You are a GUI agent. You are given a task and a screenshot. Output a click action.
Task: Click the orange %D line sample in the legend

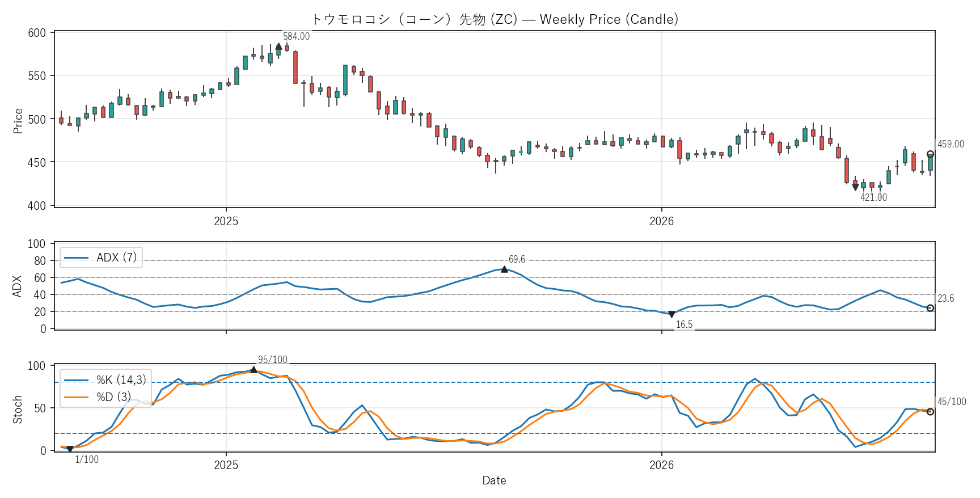[77, 397]
